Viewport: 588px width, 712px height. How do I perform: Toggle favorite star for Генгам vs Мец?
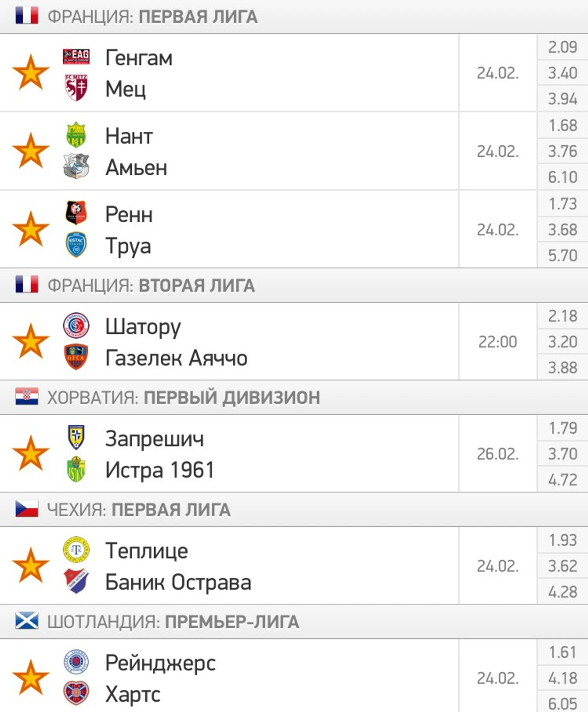click(31, 72)
